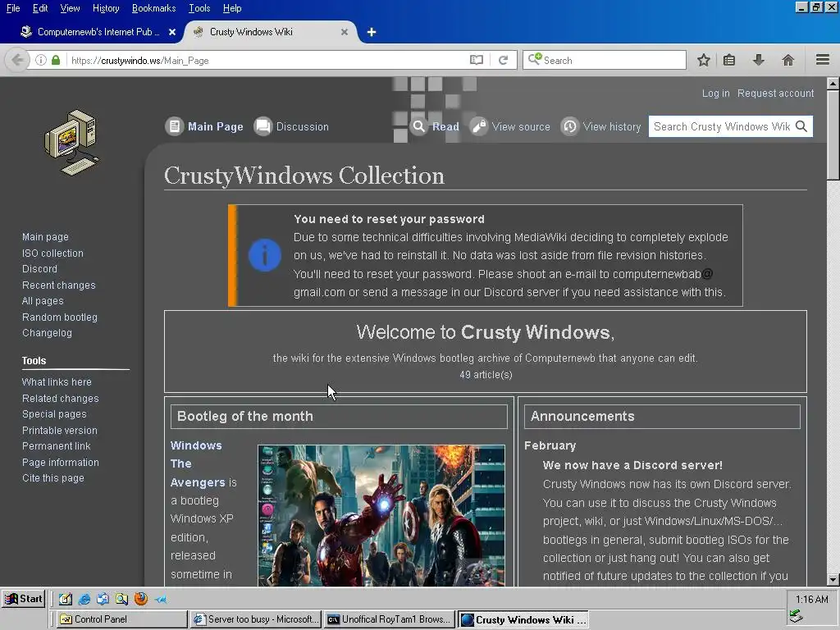Open the View menu
The image size is (840, 630).
70,8
